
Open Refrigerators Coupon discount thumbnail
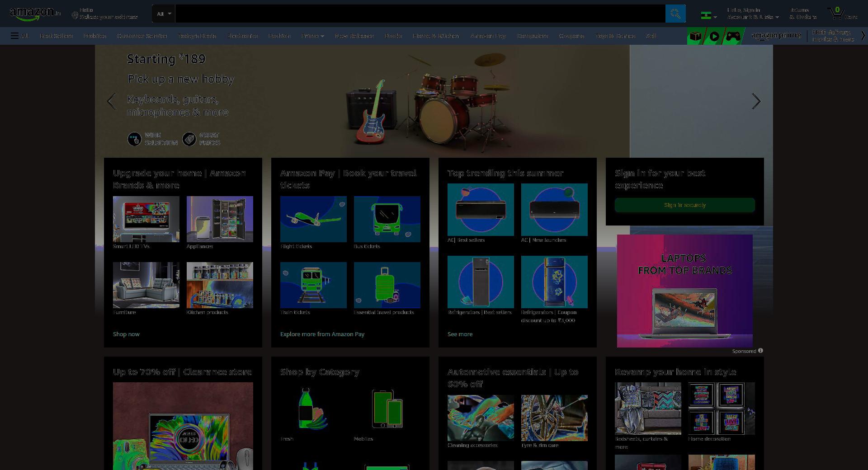[x=554, y=282]
